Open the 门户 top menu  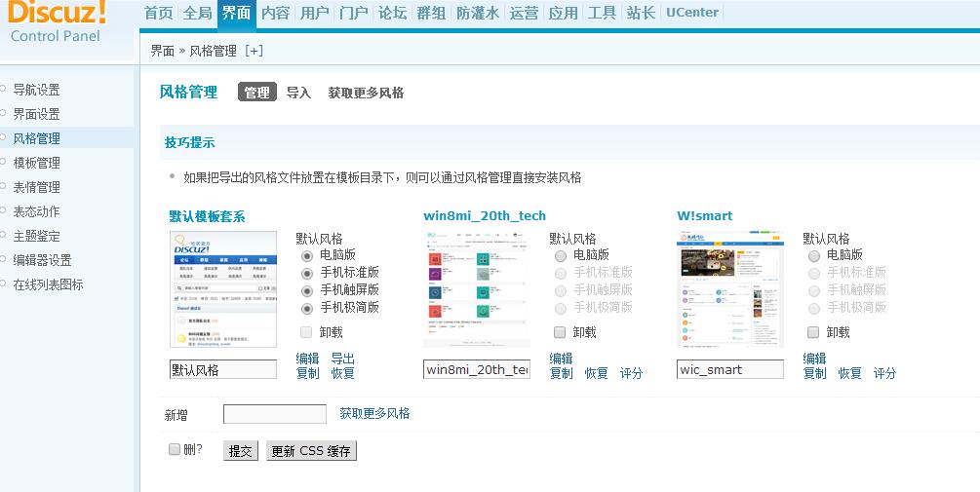(354, 13)
